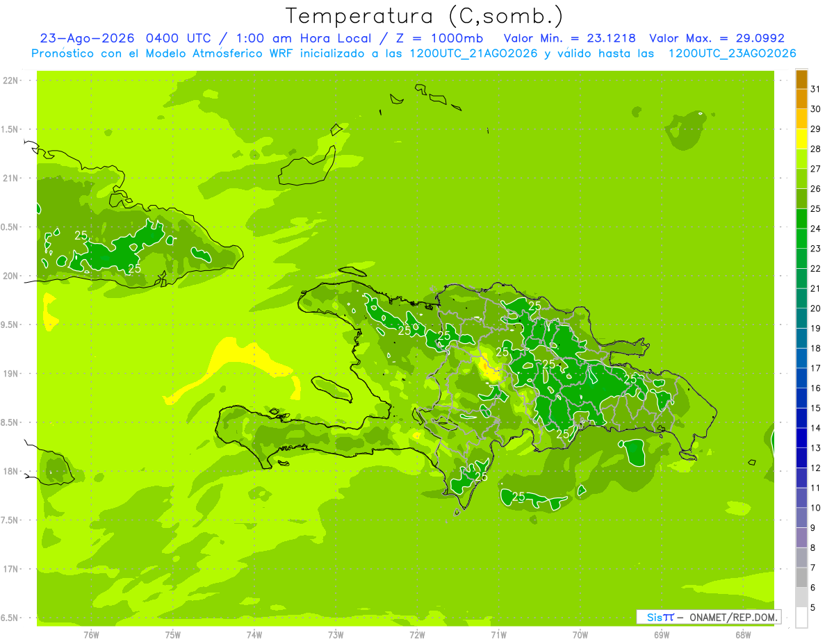The image size is (834, 644).
Task: Click the '21N' latitude axis label
Action: pos(12,179)
